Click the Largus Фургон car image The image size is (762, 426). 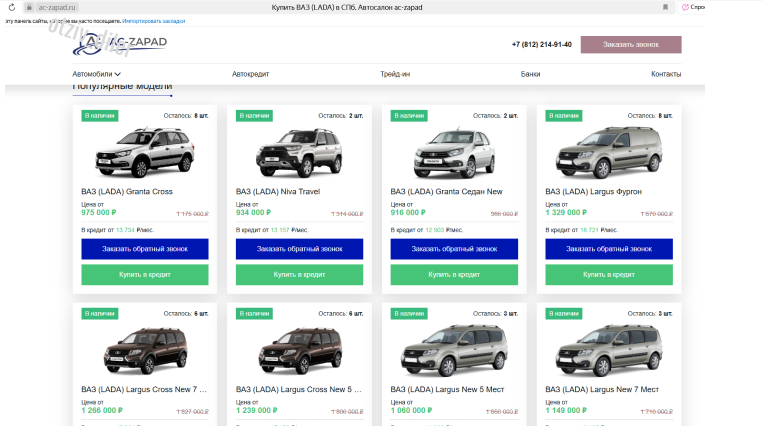point(609,153)
